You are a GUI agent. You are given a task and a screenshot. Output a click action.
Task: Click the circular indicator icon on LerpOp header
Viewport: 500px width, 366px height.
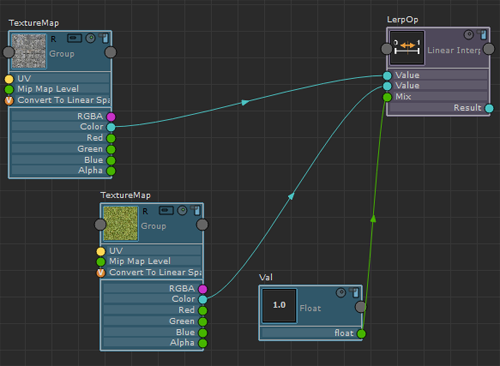click(x=469, y=35)
